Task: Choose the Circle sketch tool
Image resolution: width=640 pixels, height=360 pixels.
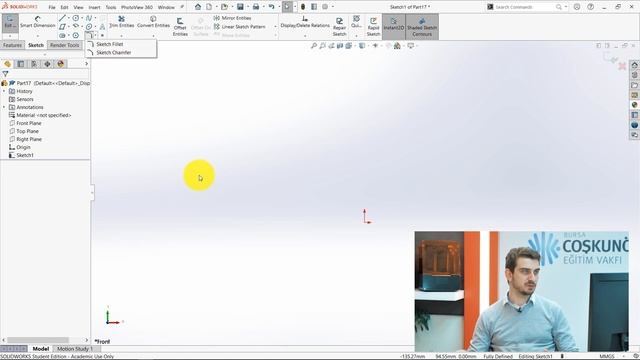Action: (x=76, y=18)
